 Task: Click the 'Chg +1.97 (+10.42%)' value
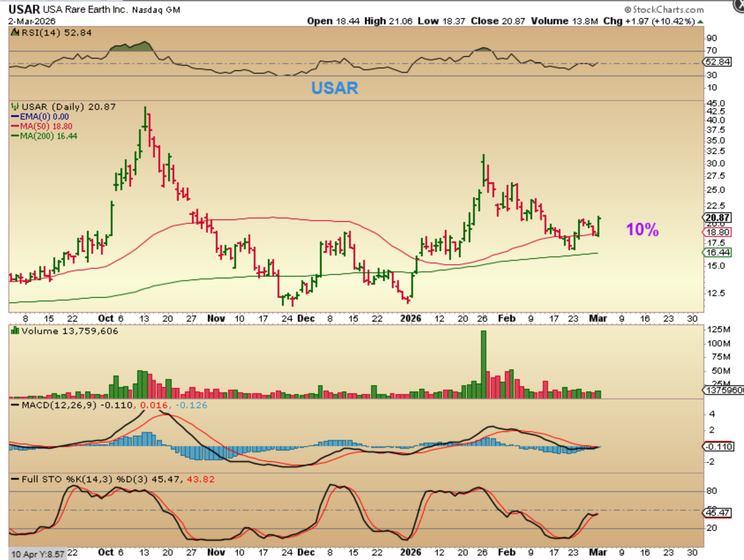pyautogui.click(x=649, y=21)
